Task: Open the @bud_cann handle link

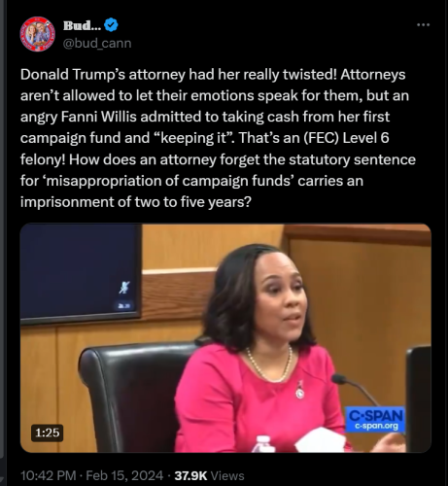Action: (97, 43)
